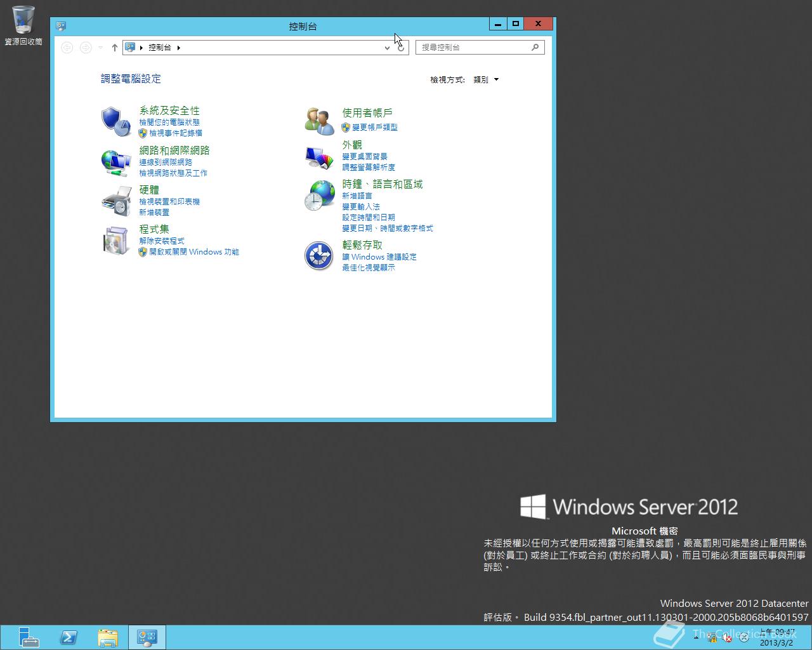
Task: Click 檢視網路狀態及工作 link
Action: click(x=173, y=173)
